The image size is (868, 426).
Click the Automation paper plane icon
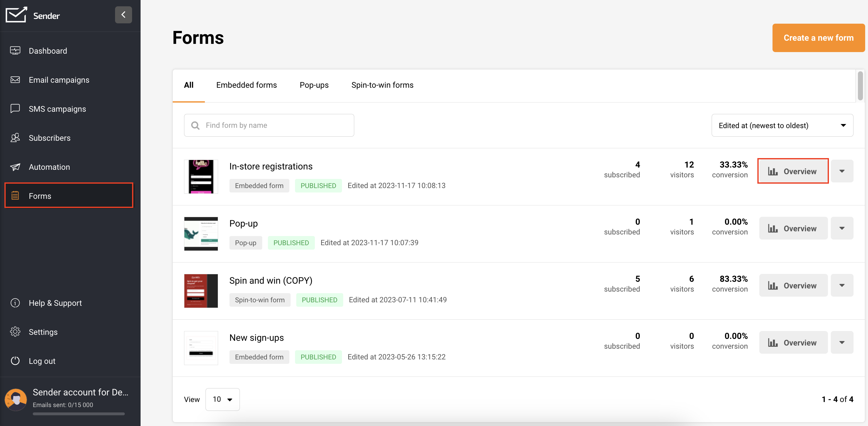click(x=15, y=167)
